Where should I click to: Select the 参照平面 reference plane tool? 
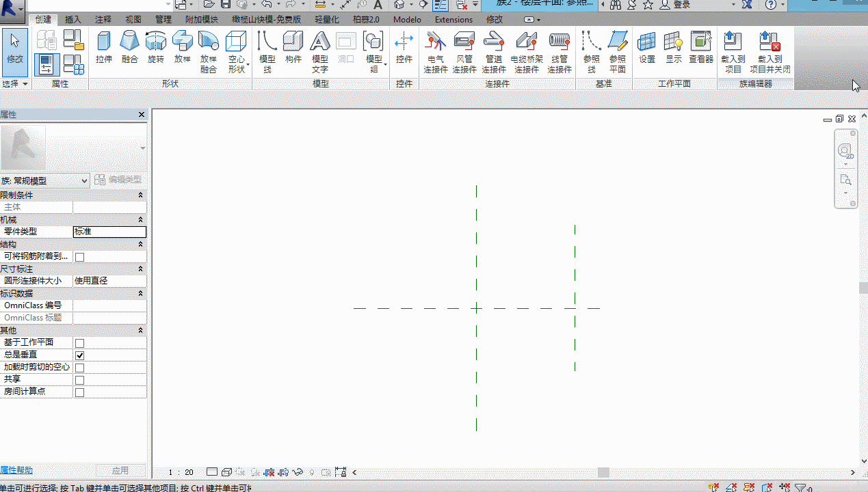tap(617, 52)
